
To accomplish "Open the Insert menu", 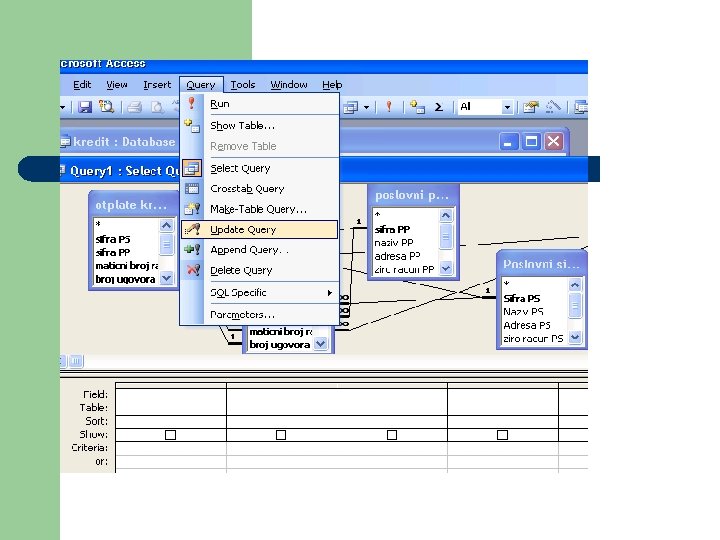I will (x=157, y=85).
